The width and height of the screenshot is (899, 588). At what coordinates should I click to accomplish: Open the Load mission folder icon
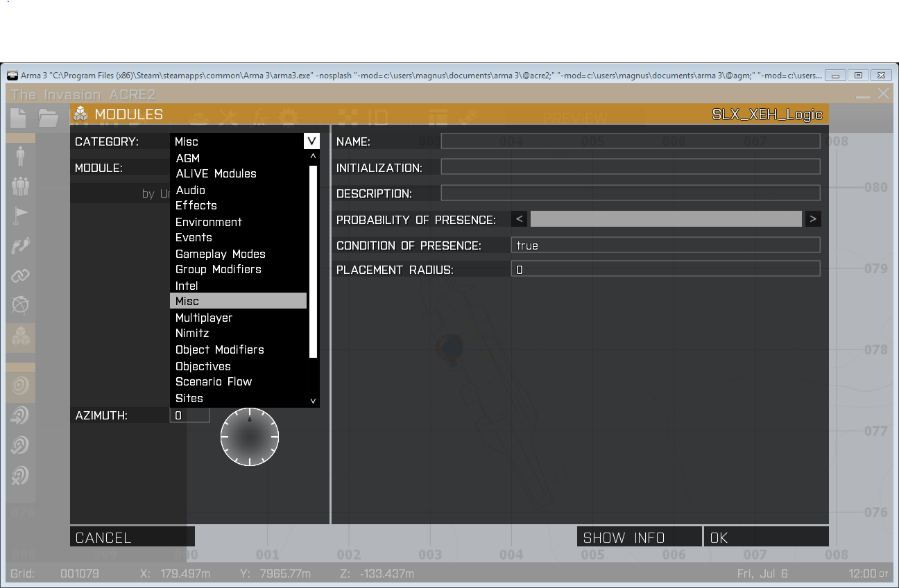pyautogui.click(x=49, y=117)
